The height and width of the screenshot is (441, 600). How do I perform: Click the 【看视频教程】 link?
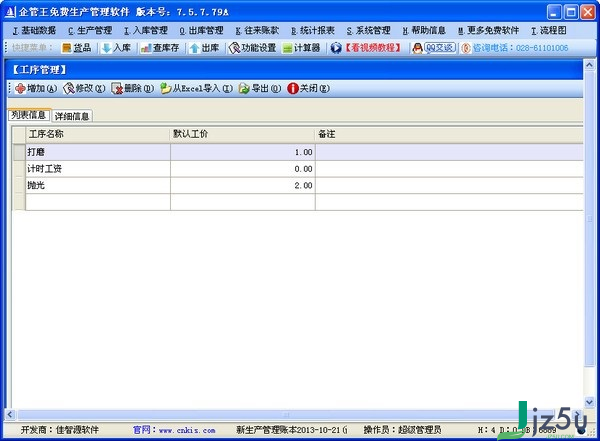point(373,48)
